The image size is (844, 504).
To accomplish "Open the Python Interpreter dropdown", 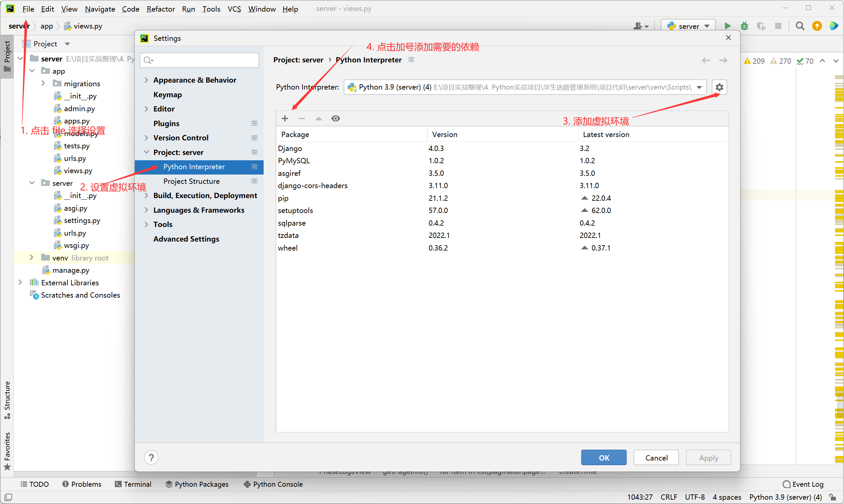I will [x=699, y=87].
